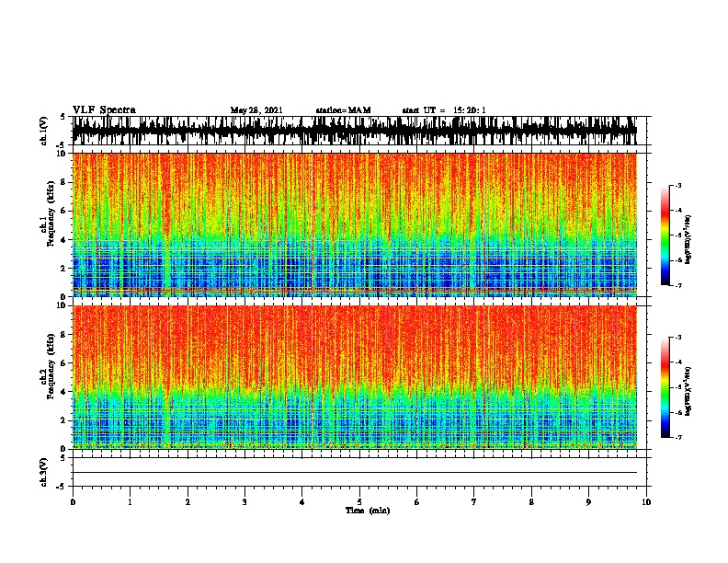
Task: Click the time axis tick label "10"
Action: coord(646,501)
